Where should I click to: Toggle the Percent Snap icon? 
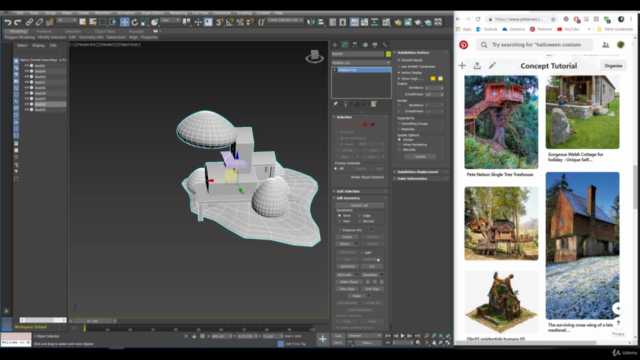pyautogui.click(x=240, y=22)
